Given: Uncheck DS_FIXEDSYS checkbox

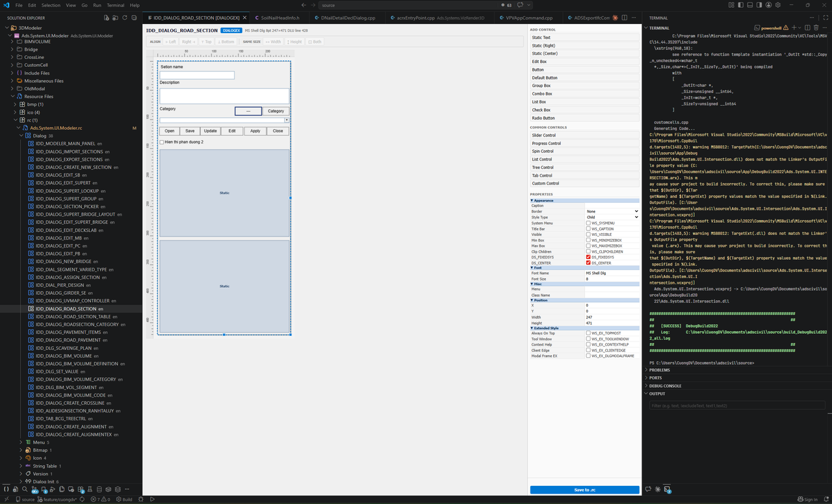Looking at the screenshot, I should (588, 257).
